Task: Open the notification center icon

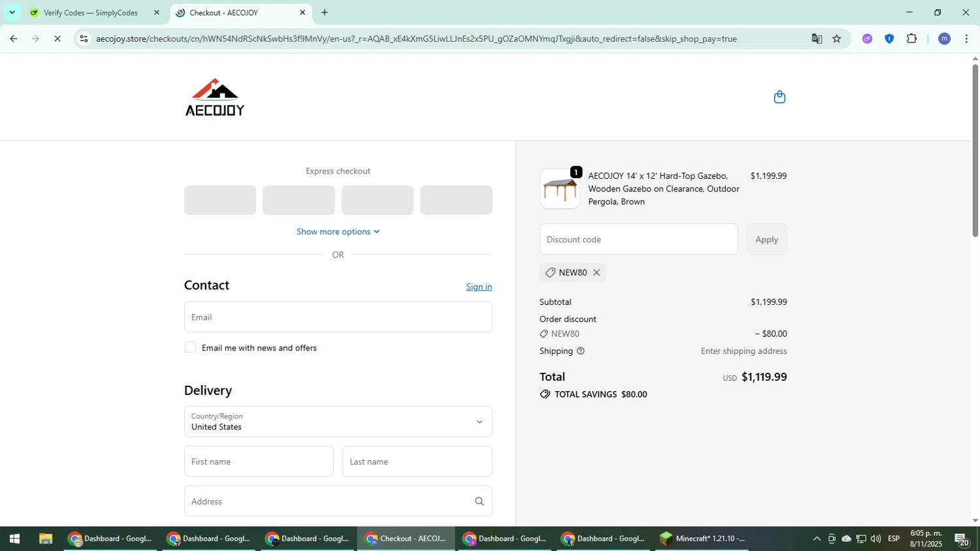Action: pyautogui.click(x=962, y=539)
